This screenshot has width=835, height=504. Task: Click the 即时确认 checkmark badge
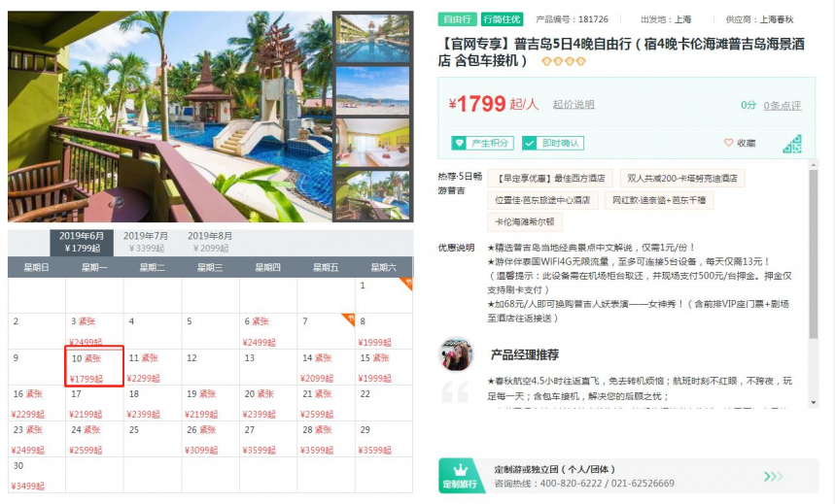coord(553,143)
